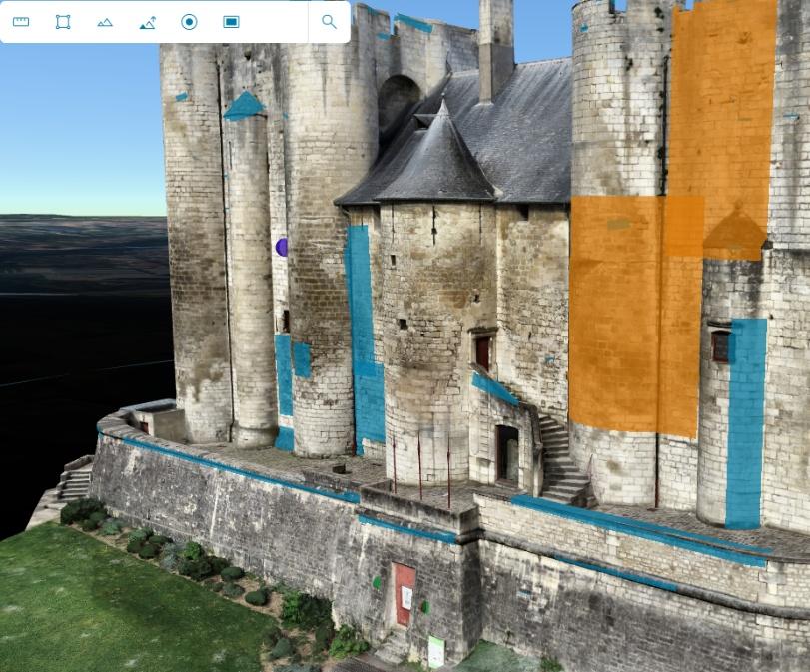Screen dimensions: 810x672
Task: Click the white sign panel at bottom
Action: point(435,650)
